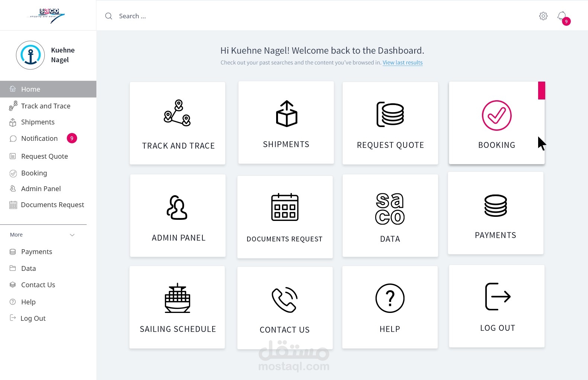Click the ADMIN PANEL card label

tap(179, 238)
